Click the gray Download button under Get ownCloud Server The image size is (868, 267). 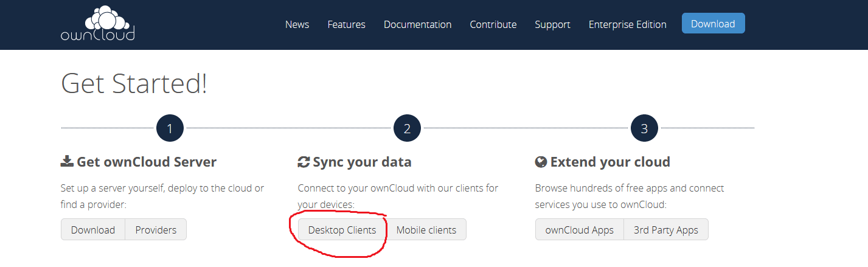(93, 230)
